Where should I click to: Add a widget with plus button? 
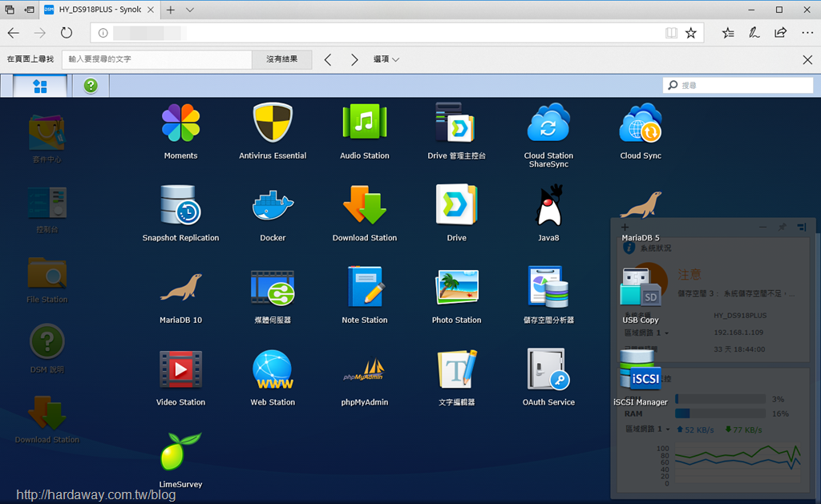pos(625,227)
